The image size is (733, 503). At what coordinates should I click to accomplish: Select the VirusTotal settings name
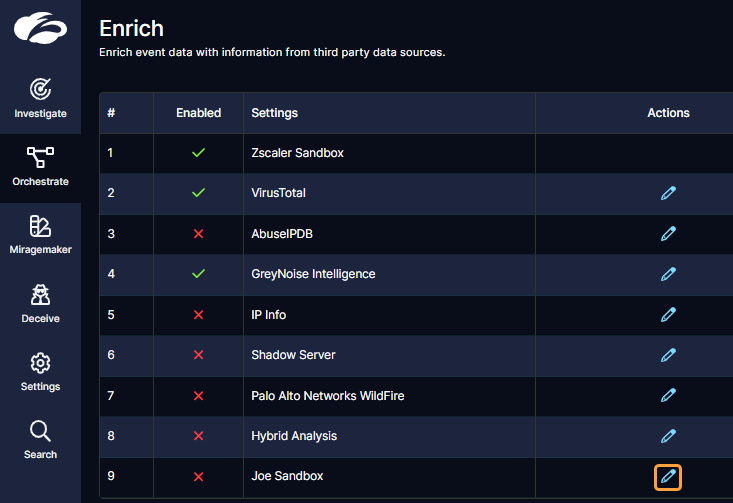pos(278,193)
